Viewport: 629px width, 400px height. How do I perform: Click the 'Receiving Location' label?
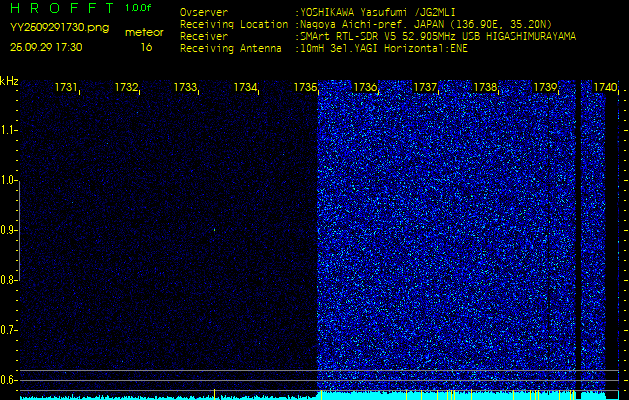234,24
